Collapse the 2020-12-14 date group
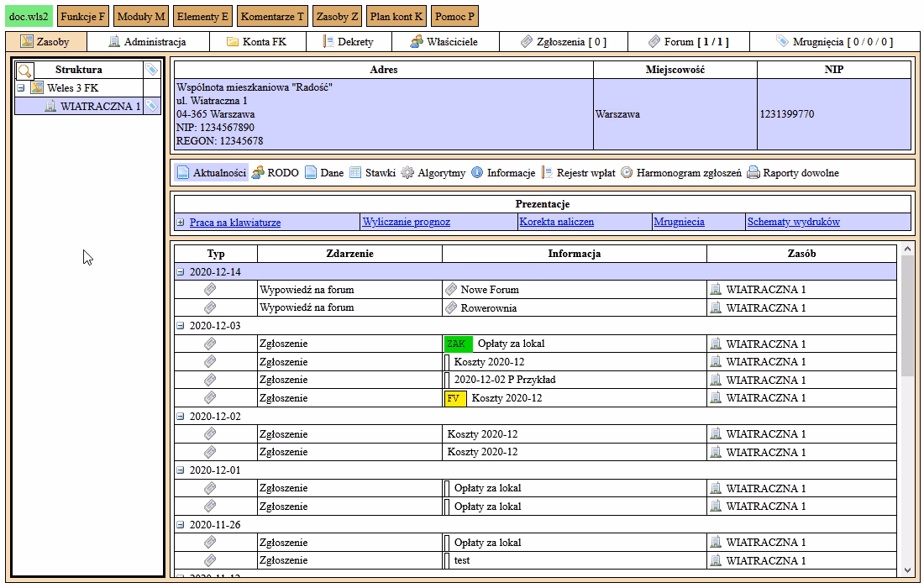Image resolution: width=924 pixels, height=588 pixels. pyautogui.click(x=180, y=272)
